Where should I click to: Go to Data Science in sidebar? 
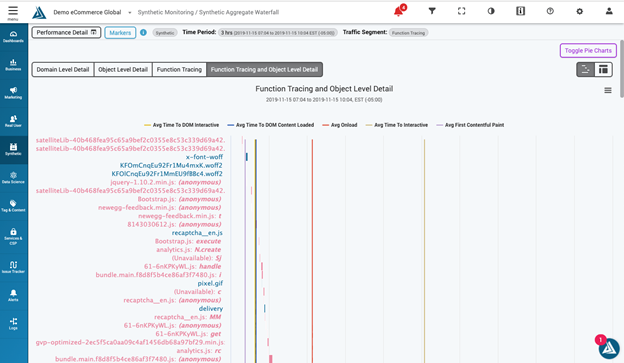click(x=14, y=178)
